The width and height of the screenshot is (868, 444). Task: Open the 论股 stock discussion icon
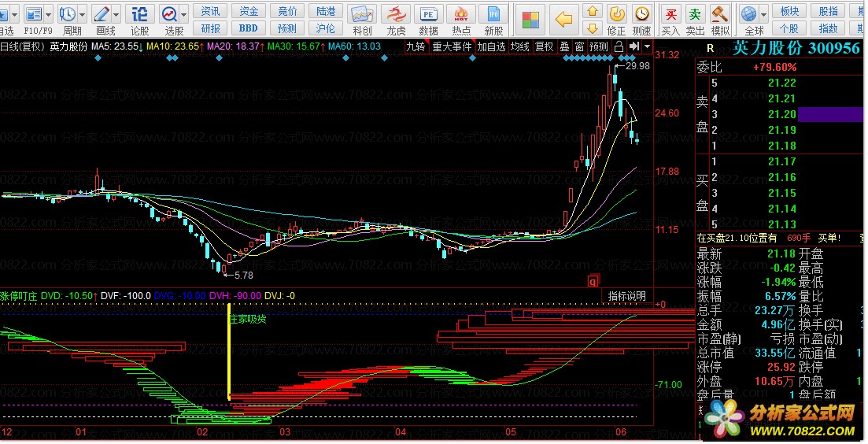pyautogui.click(x=139, y=14)
